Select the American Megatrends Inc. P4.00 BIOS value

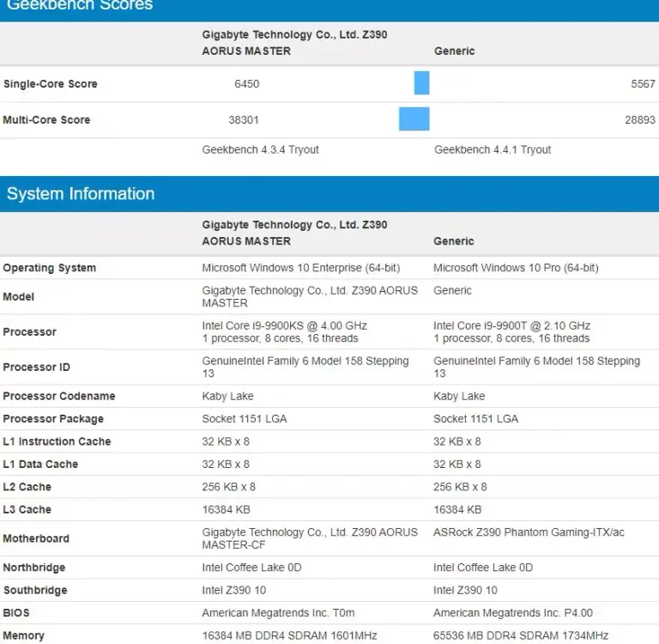(513, 613)
